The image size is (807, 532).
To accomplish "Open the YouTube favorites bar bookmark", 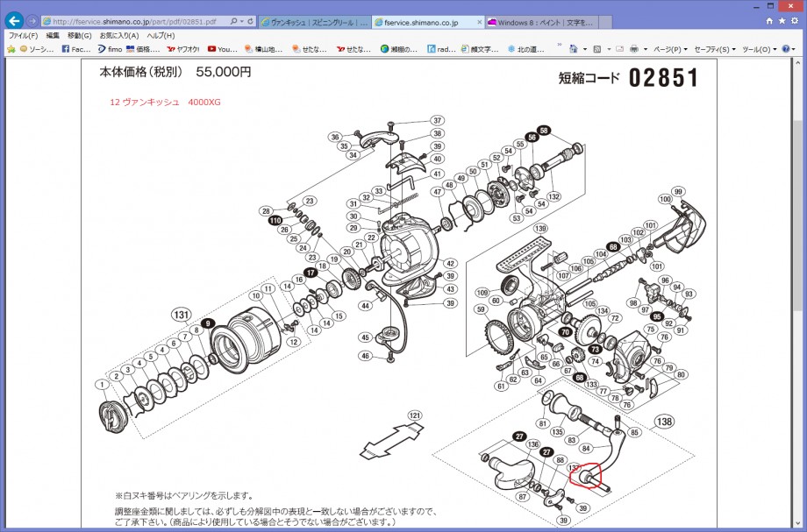I will pos(222,49).
